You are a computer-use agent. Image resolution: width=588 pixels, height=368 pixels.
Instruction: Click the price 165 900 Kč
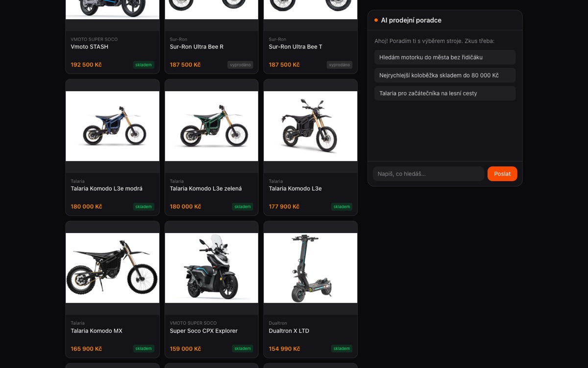click(86, 349)
